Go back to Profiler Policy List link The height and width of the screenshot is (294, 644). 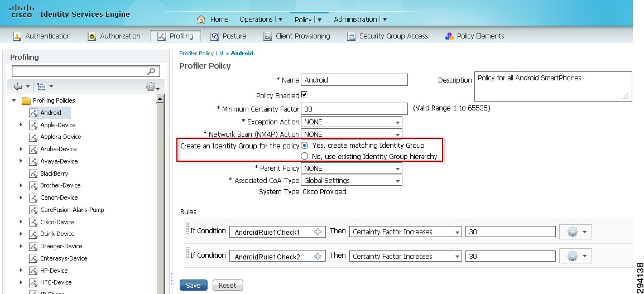tap(201, 54)
